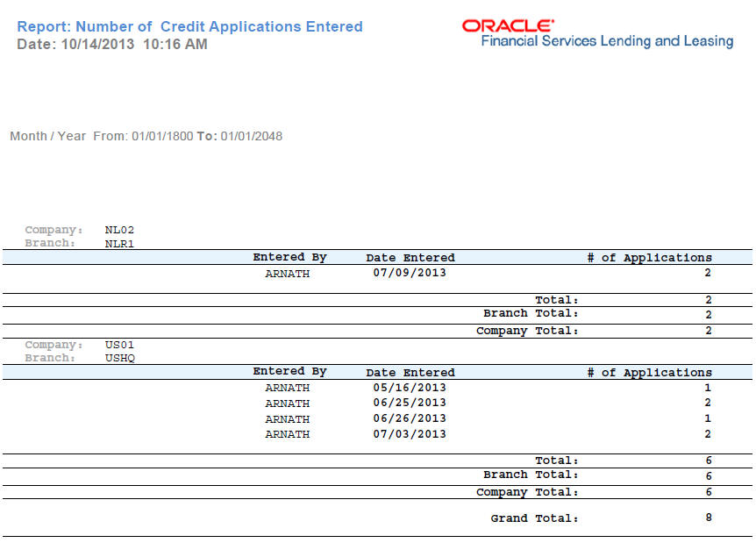
Task: Click ARNATH in the 05/16/2013 row
Action: (x=288, y=388)
